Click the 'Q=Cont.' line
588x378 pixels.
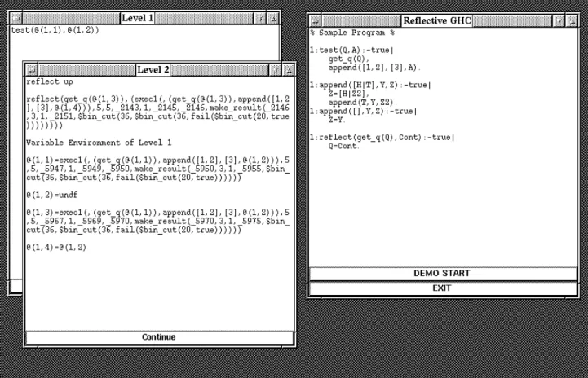tap(344, 147)
